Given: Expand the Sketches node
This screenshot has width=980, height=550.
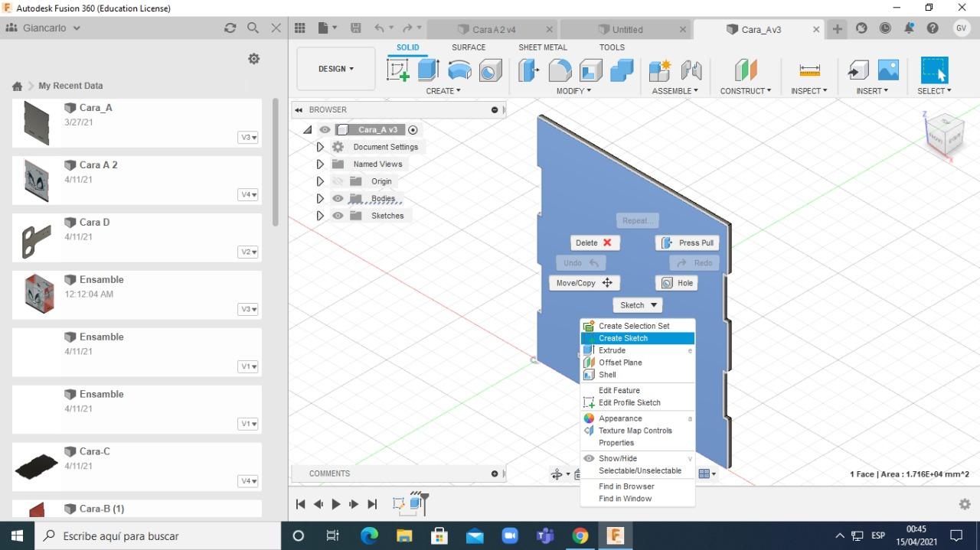Looking at the screenshot, I should pyautogui.click(x=320, y=216).
